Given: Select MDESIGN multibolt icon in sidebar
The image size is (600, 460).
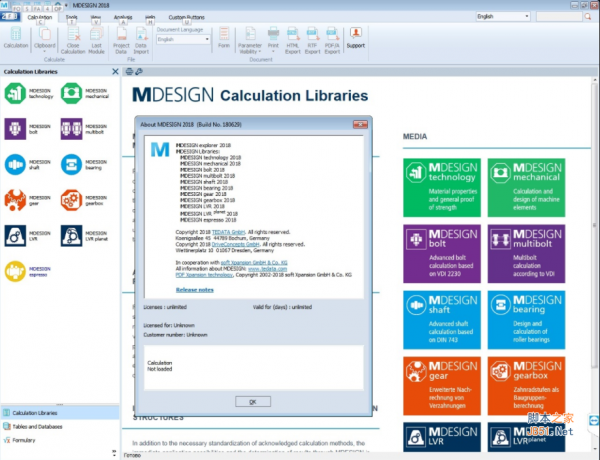Looking at the screenshot, I should 71,128.
